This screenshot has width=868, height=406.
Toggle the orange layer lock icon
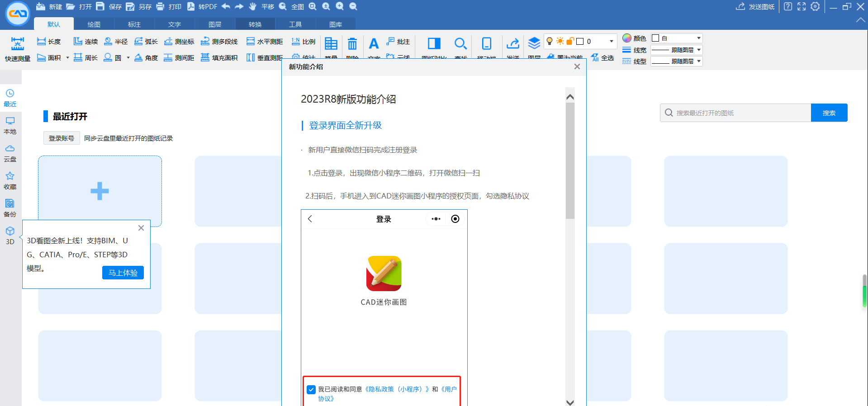tap(570, 41)
